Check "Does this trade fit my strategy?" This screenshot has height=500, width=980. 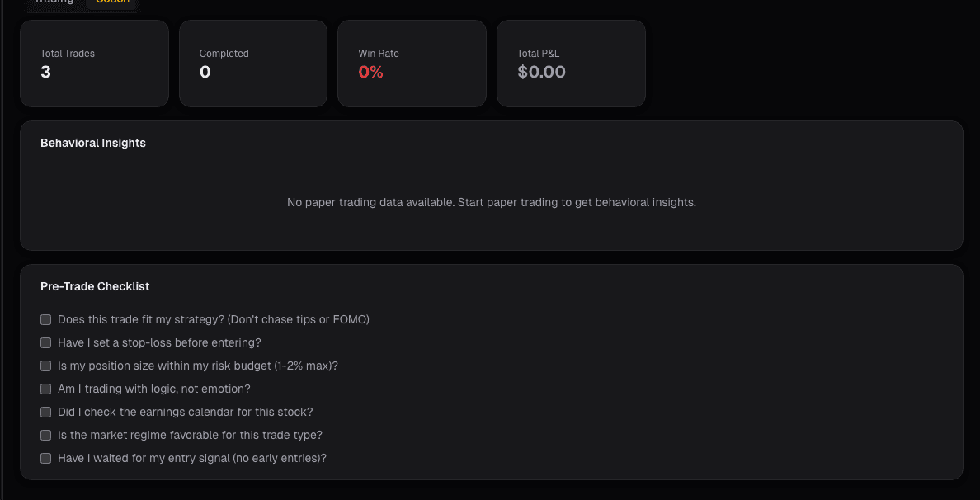coord(45,319)
